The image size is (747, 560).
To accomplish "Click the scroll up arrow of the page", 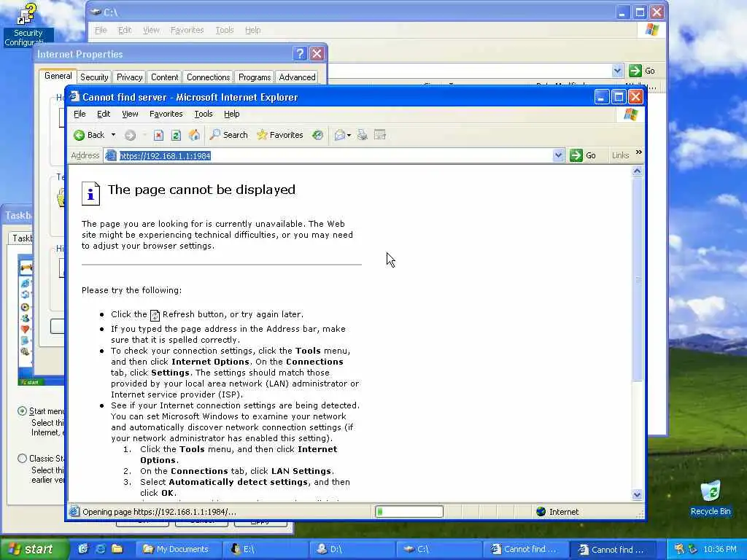I will [x=638, y=171].
